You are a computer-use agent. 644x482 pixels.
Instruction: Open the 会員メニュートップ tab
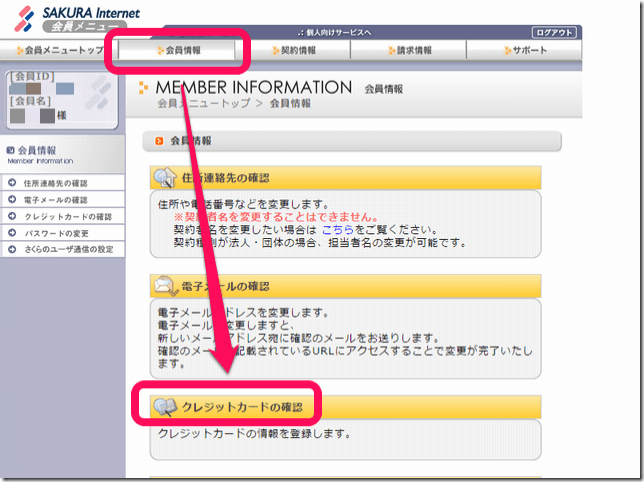pyautogui.click(x=59, y=50)
